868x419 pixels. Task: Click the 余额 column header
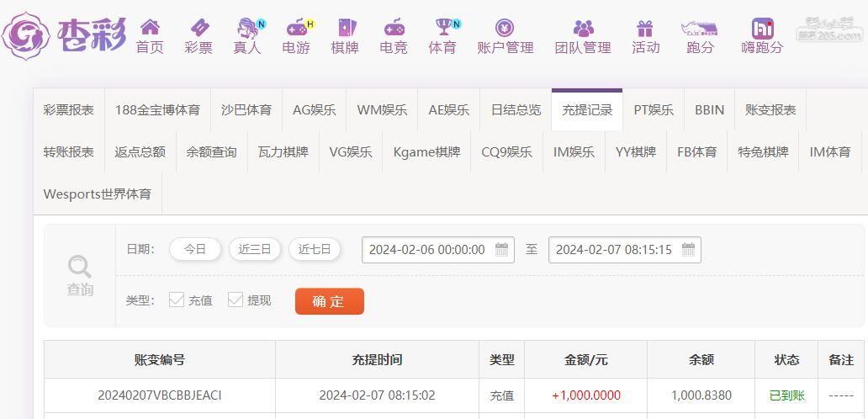[701, 360]
